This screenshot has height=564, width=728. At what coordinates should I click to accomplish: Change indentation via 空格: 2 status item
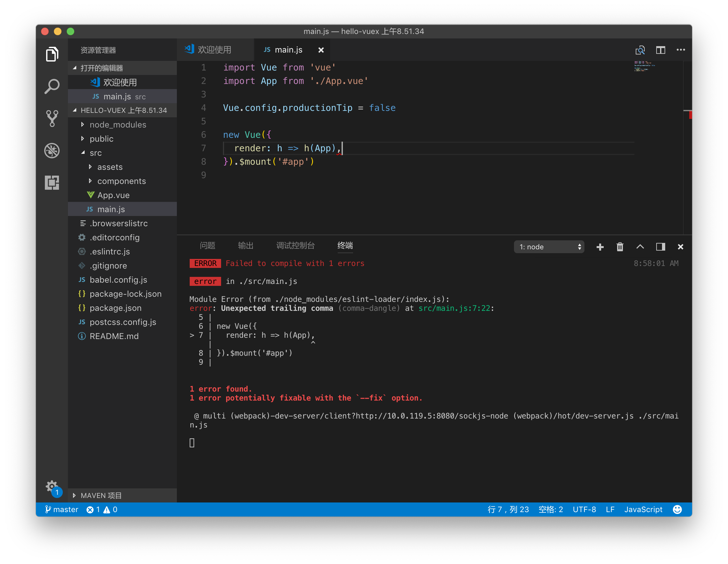click(551, 510)
